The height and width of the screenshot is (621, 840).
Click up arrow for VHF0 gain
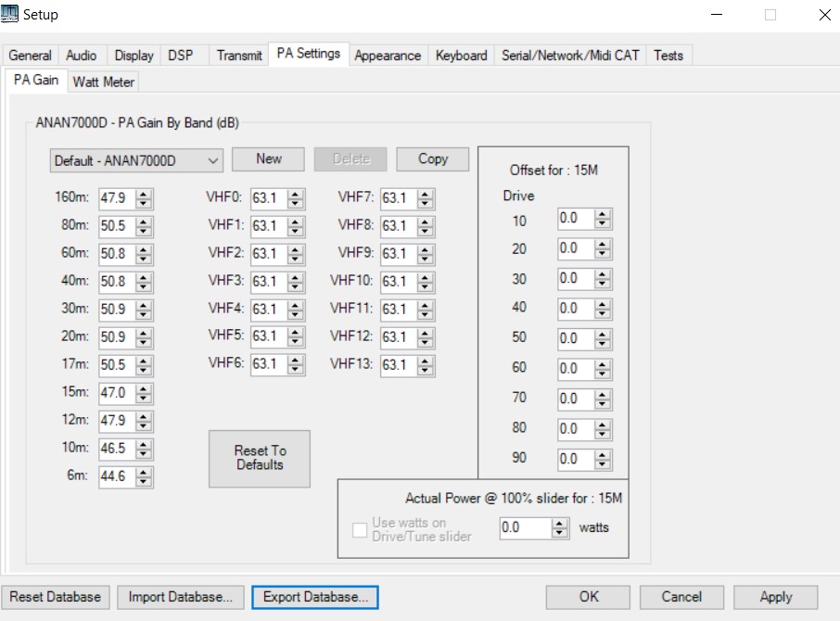coord(296,193)
